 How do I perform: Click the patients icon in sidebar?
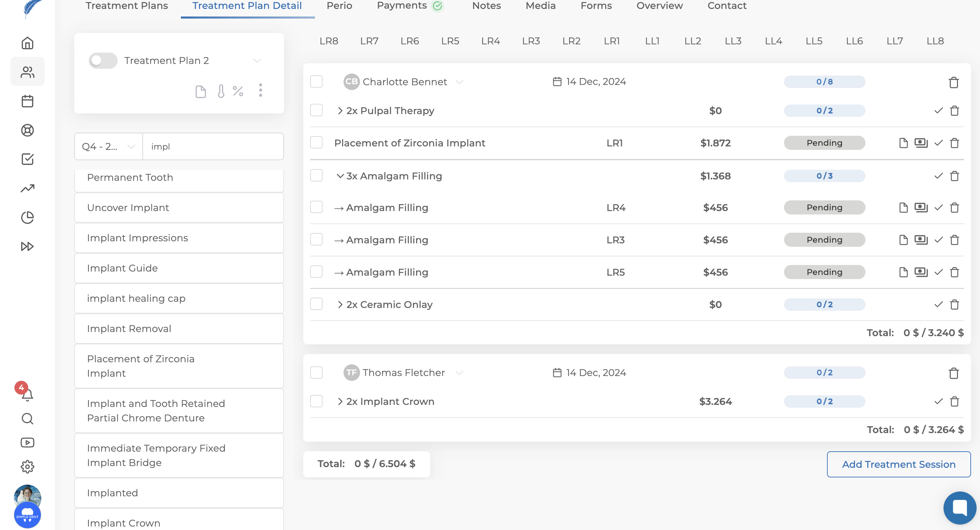pos(28,72)
